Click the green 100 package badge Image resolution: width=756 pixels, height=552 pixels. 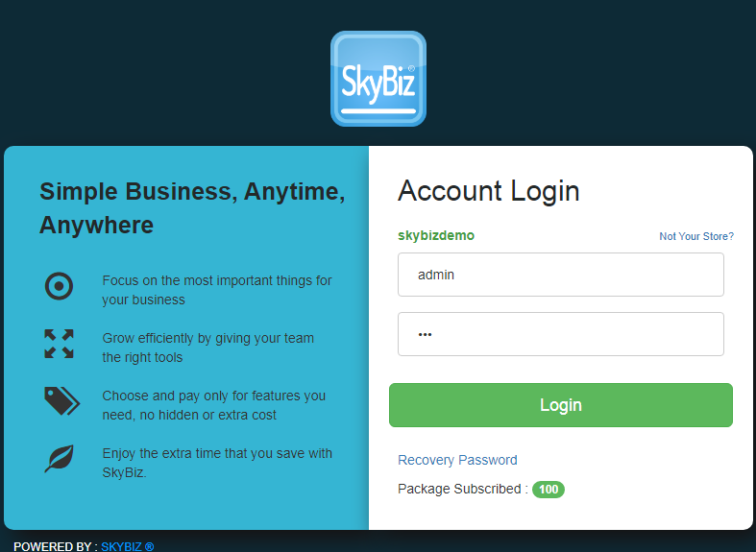pos(549,490)
